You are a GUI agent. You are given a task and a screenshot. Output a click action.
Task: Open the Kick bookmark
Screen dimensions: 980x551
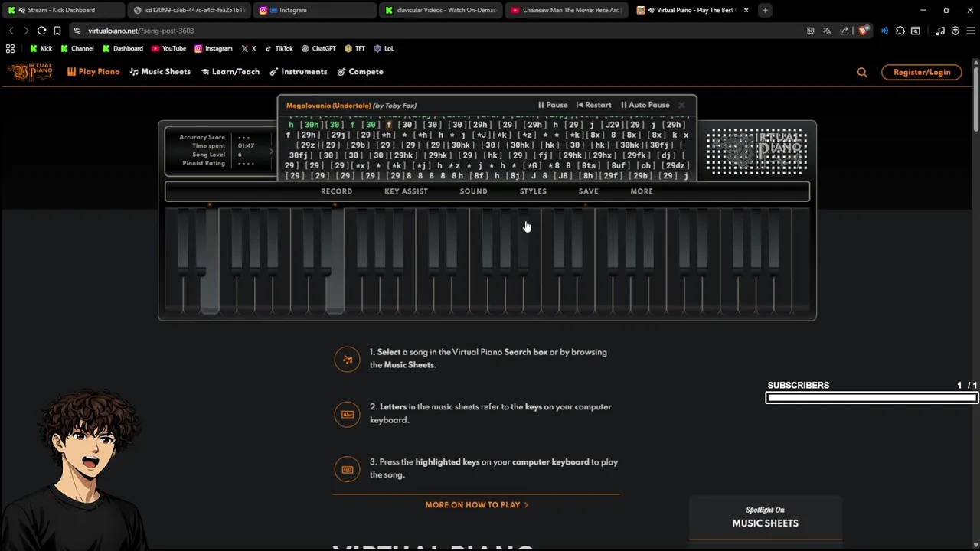tap(41, 48)
